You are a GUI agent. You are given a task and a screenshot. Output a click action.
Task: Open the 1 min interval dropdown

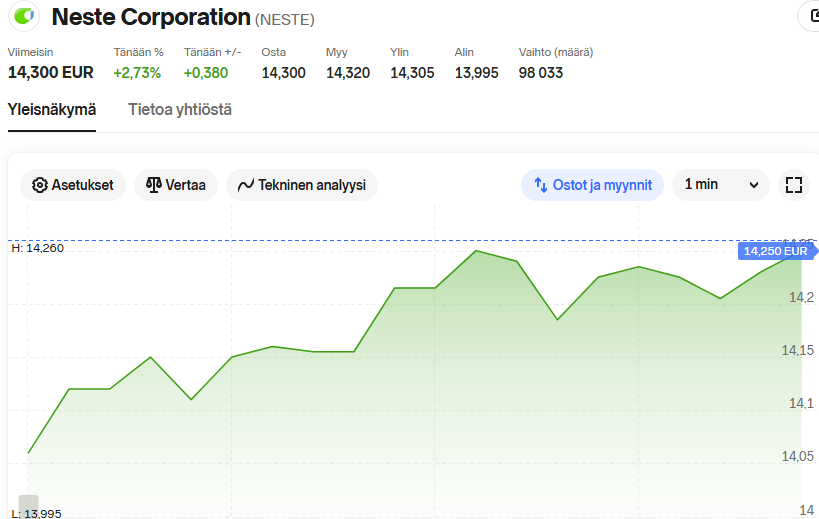point(720,185)
